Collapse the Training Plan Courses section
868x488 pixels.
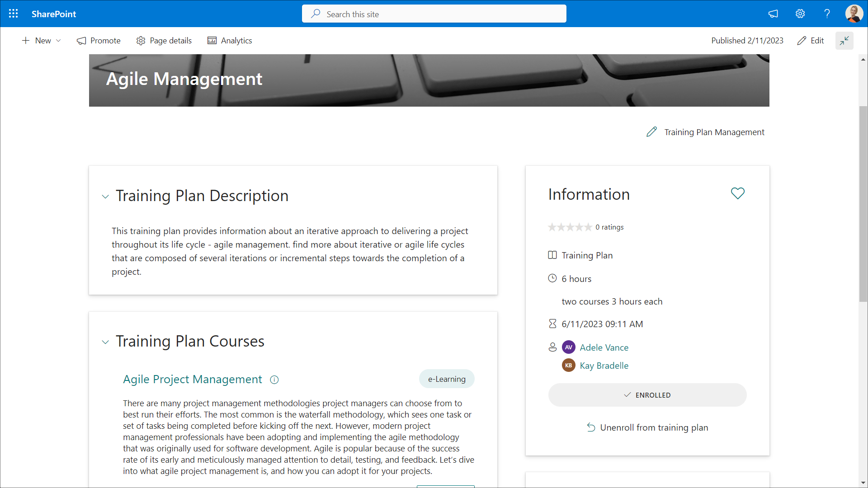click(105, 342)
